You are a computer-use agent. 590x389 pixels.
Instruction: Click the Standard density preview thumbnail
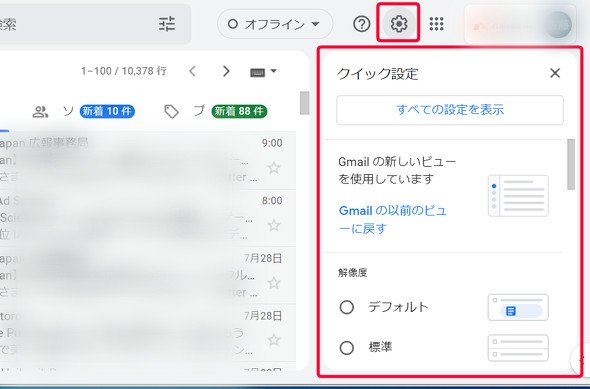[x=518, y=348]
